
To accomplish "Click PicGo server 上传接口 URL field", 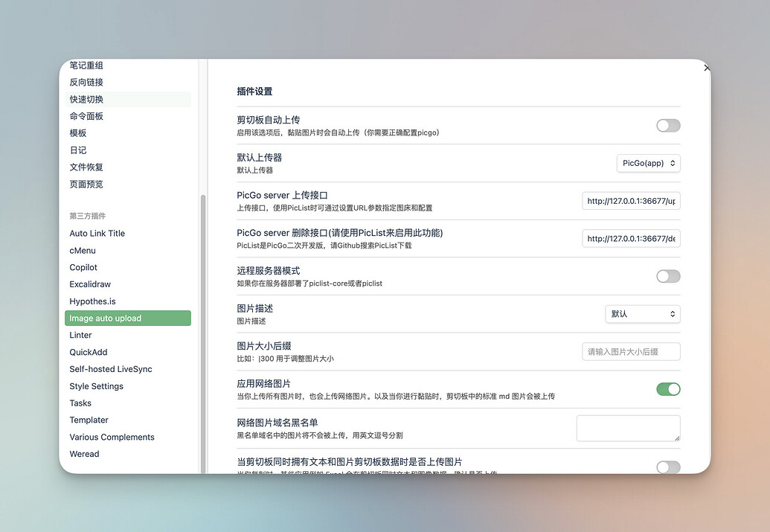I will tap(631, 201).
